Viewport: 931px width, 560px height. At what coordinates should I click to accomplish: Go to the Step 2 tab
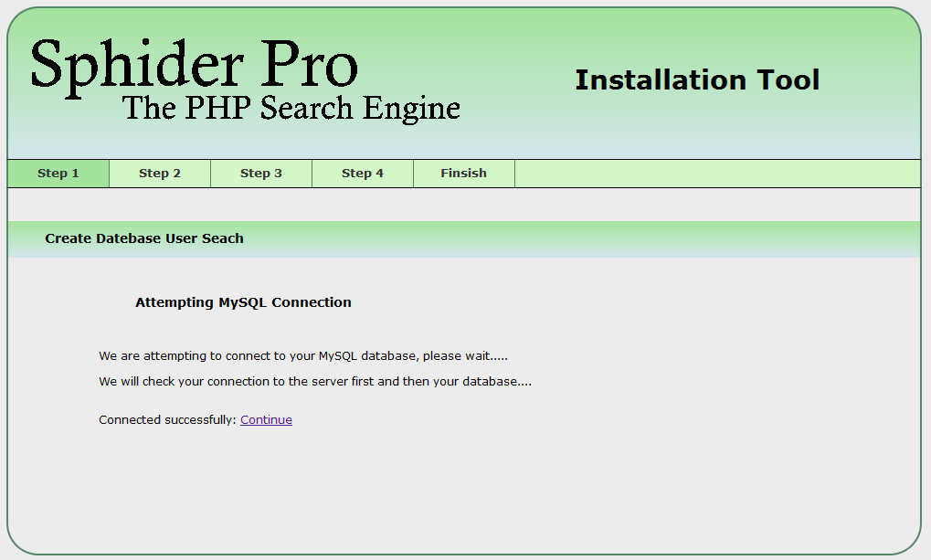click(x=160, y=174)
